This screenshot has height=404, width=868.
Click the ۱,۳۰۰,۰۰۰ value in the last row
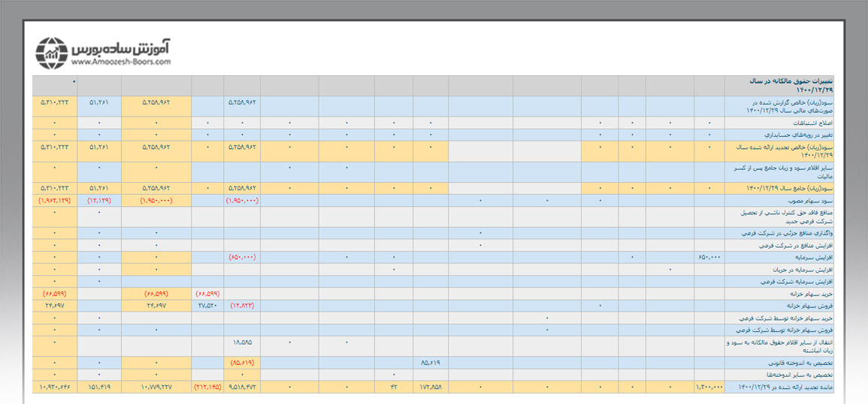point(709,387)
